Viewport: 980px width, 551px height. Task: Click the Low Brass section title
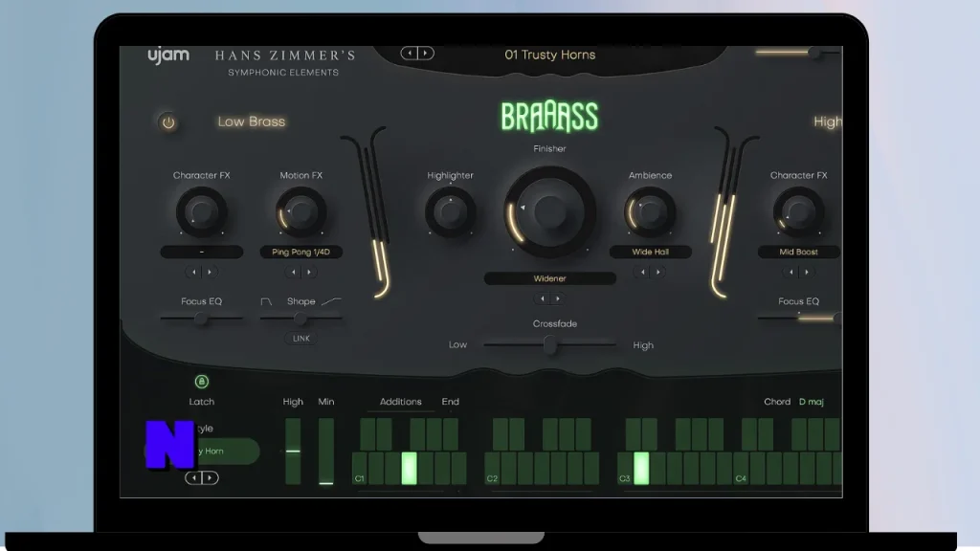tap(252, 121)
